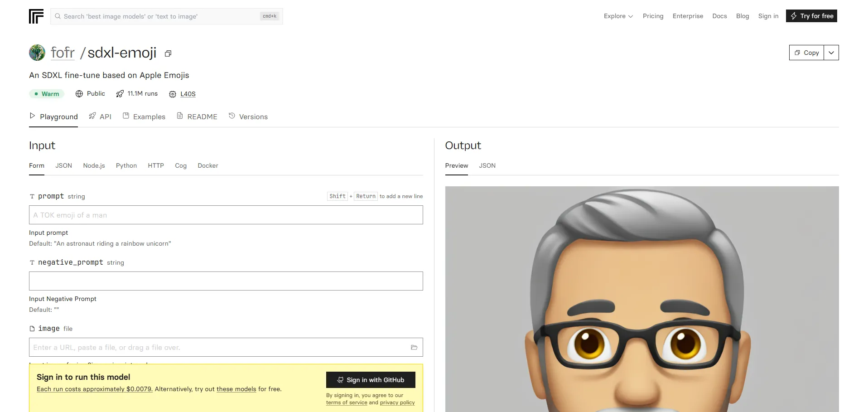
Task: Click the Replicate logo icon
Action: 36,16
